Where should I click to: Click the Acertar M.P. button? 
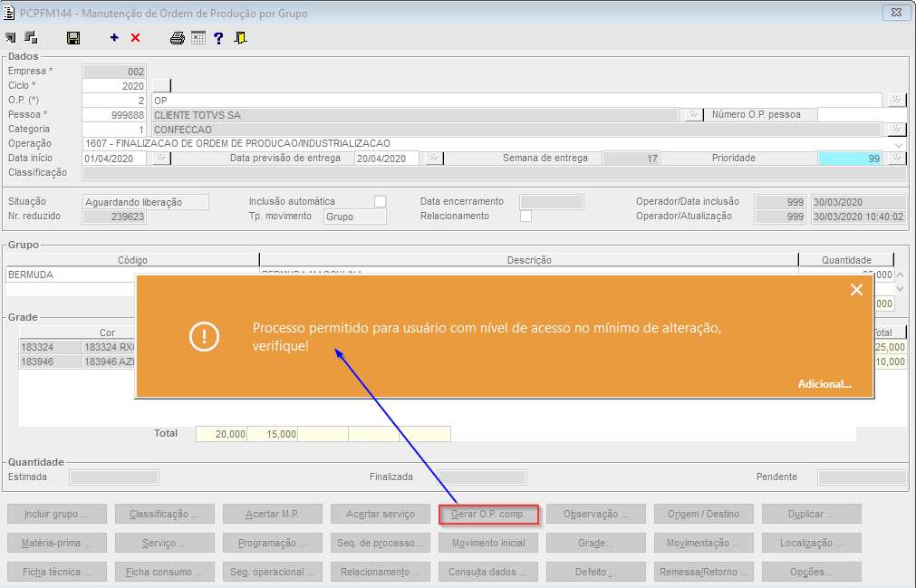click(273, 514)
